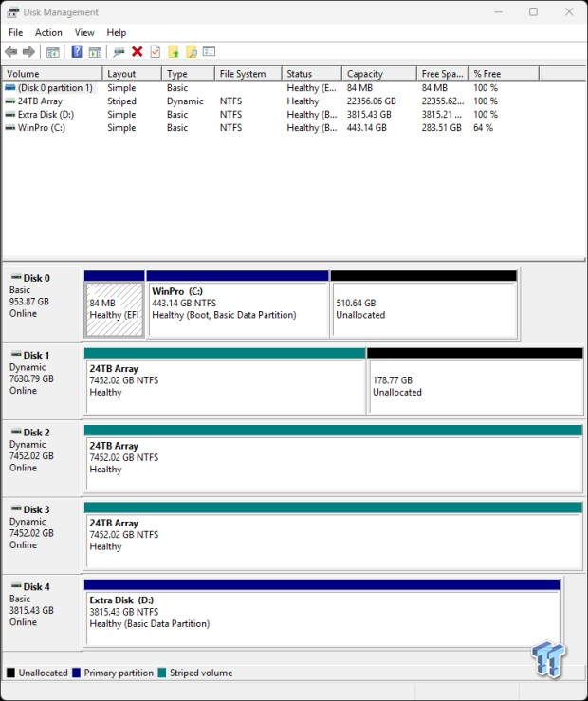Select the Disk 1 header block
588x701 pixels.
[x=43, y=381]
